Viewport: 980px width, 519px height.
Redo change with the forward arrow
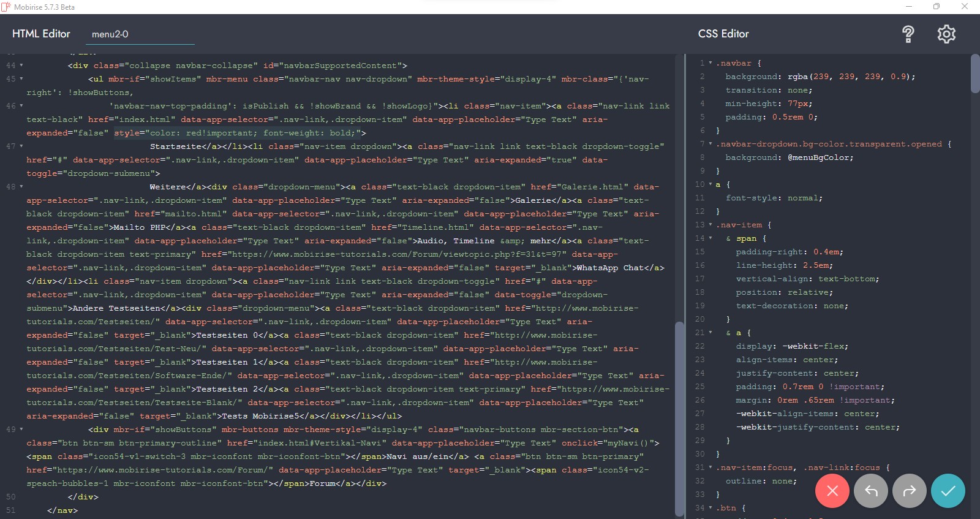(x=910, y=490)
